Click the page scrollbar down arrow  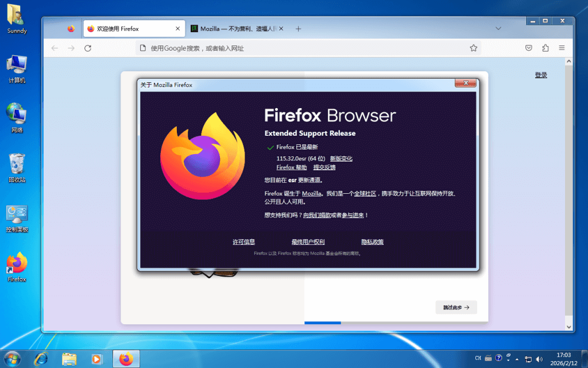[569, 327]
